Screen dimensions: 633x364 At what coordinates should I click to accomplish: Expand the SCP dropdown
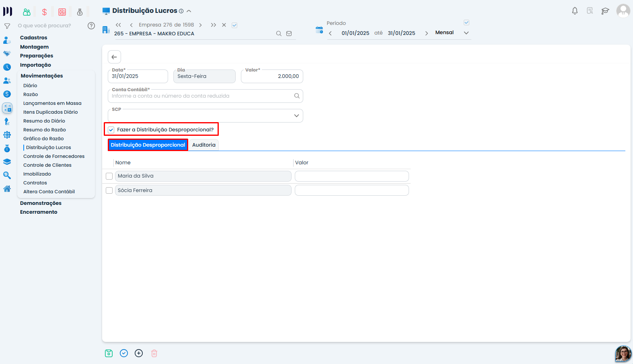click(x=296, y=116)
